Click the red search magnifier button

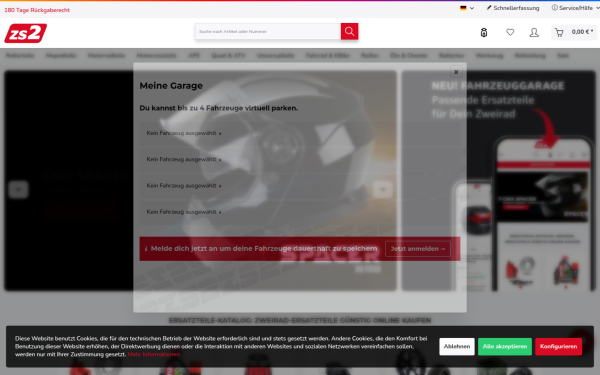[x=349, y=31]
